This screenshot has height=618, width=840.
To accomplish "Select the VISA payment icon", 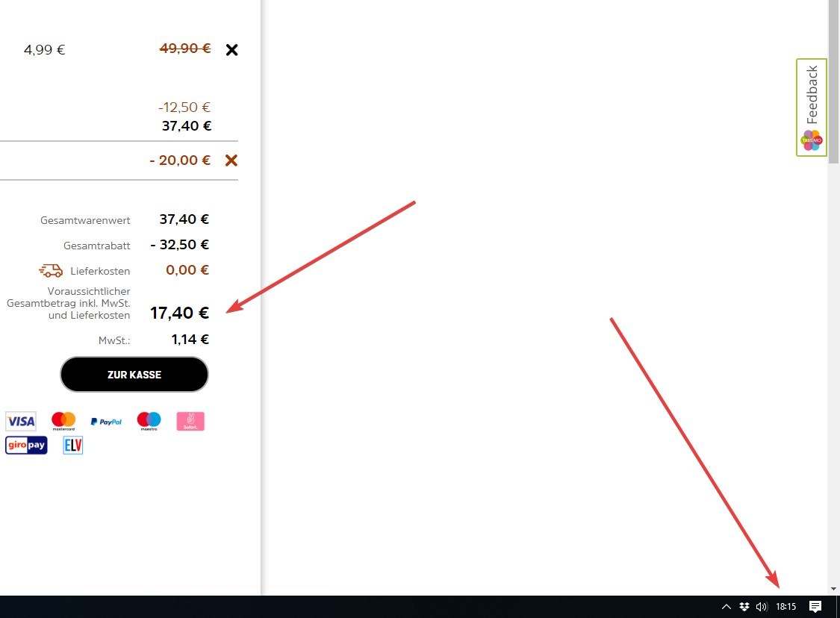I will point(21,422).
